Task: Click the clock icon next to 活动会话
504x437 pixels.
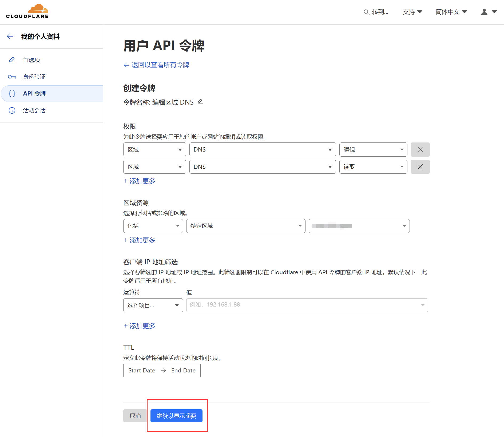Action: point(12,110)
